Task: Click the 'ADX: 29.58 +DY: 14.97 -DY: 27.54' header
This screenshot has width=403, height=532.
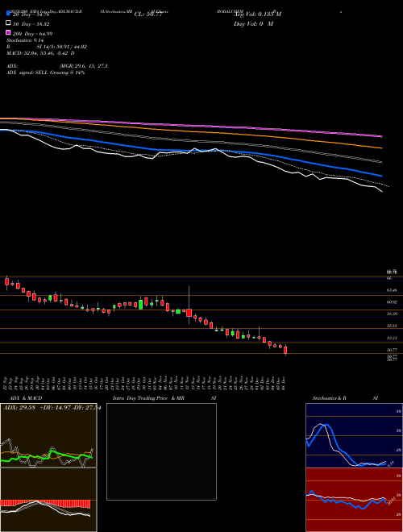Action: click(x=52, y=407)
